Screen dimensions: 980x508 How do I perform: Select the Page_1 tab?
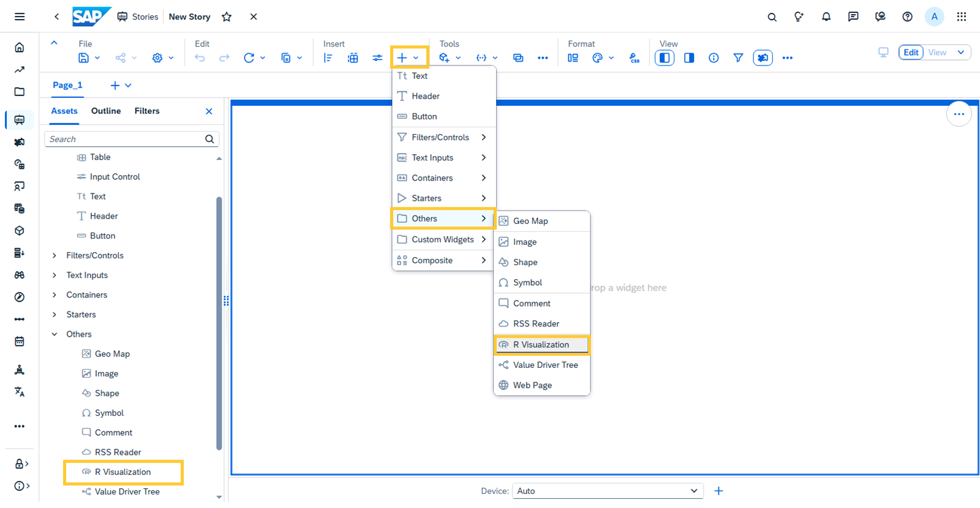tap(67, 85)
